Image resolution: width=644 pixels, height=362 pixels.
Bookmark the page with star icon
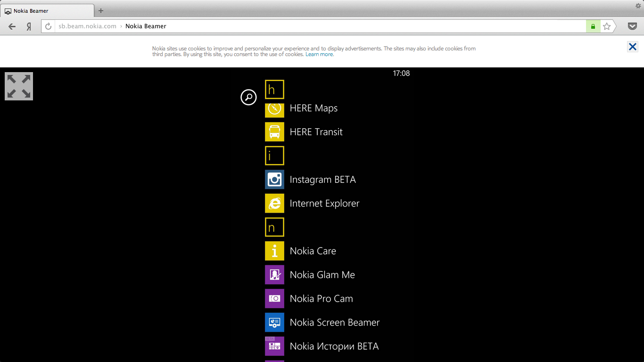point(607,26)
